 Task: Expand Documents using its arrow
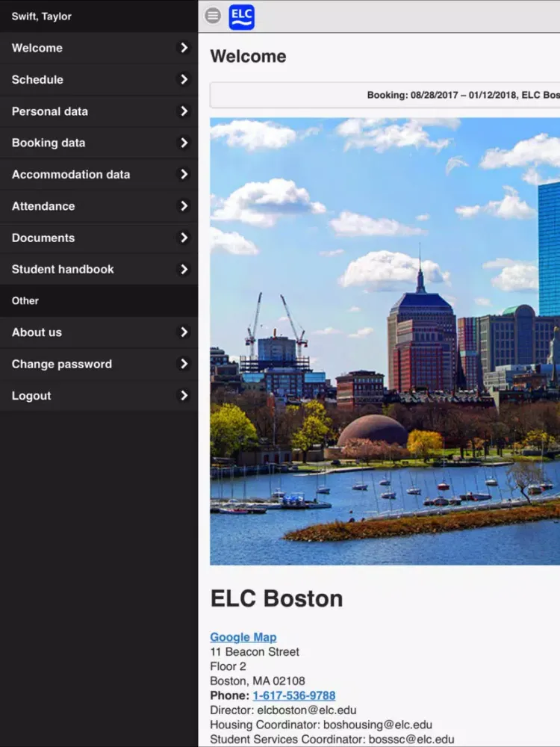click(x=184, y=238)
